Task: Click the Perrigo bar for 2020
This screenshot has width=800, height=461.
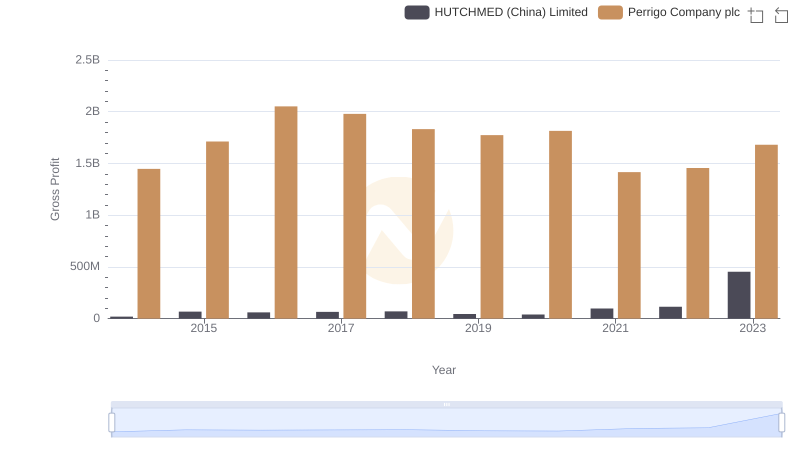Action: [x=560, y=224]
